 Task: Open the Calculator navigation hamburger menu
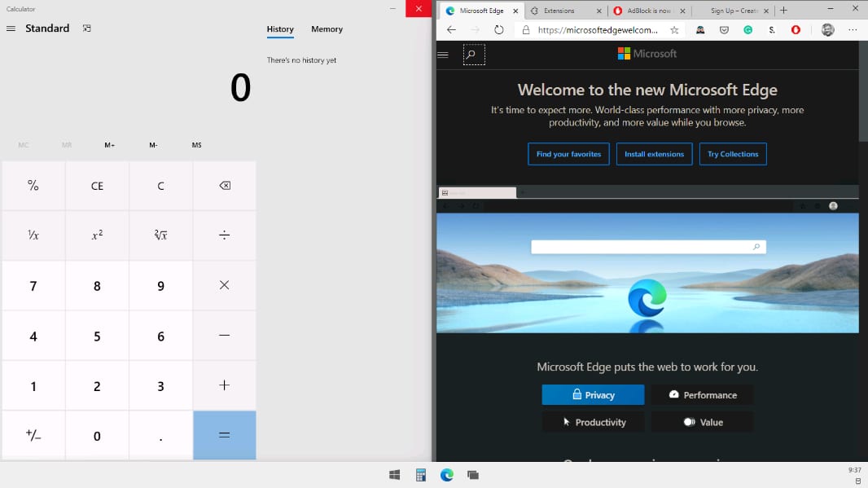[x=11, y=29]
